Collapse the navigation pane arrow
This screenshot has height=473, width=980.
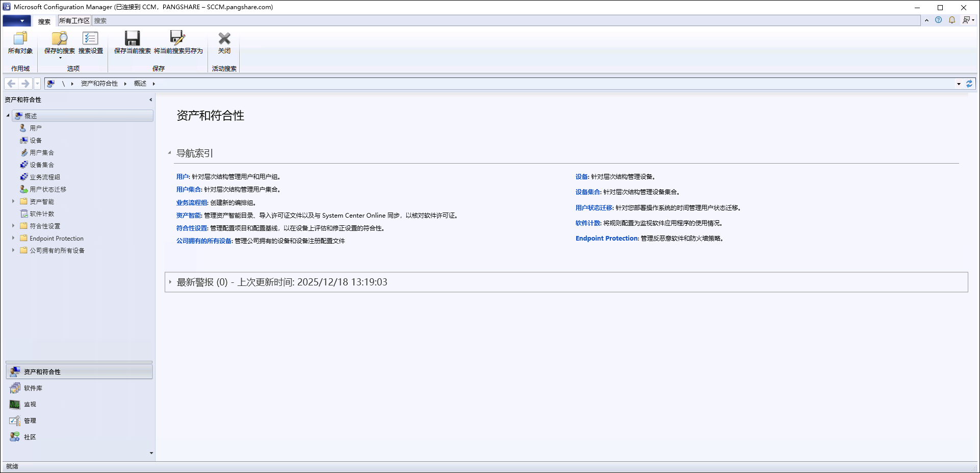[x=150, y=100]
